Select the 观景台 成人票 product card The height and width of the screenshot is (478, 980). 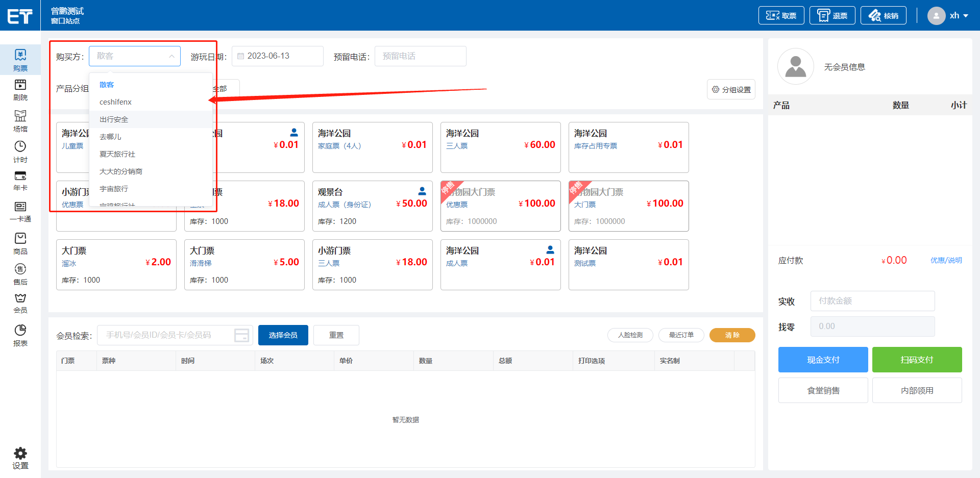pyautogui.click(x=372, y=206)
